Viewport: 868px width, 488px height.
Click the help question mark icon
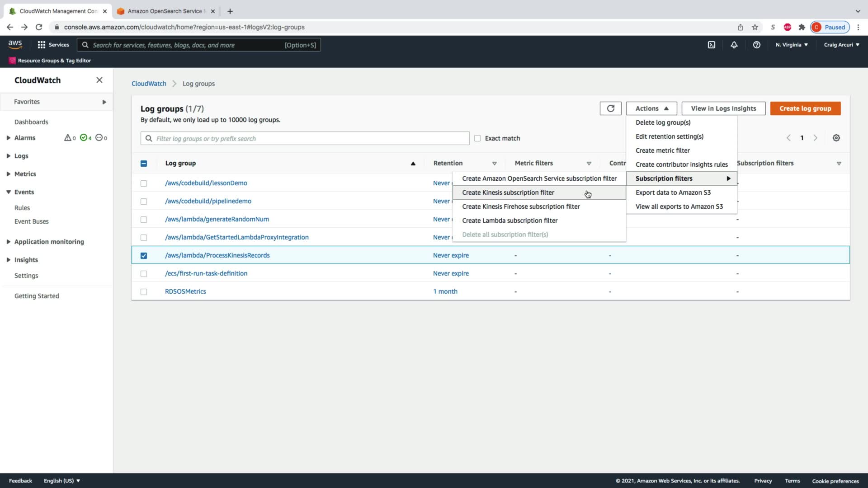pos(756,45)
